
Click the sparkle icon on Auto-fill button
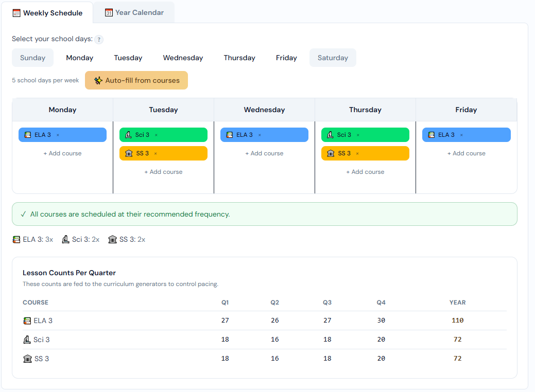(x=98, y=81)
